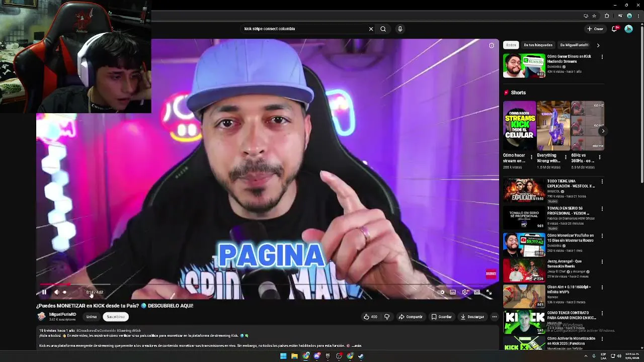Open the YouTube account avatar menu
This screenshot has width=644, height=362.
(628, 29)
